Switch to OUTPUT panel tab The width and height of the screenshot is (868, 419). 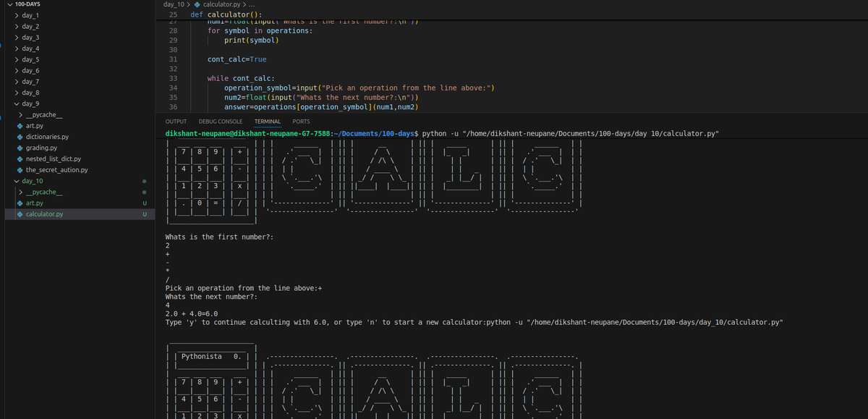pyautogui.click(x=176, y=122)
